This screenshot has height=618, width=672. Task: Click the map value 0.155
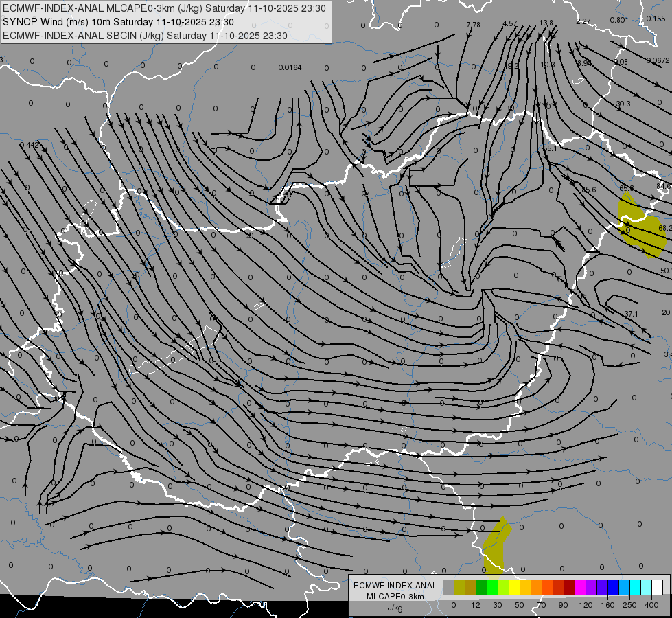click(656, 19)
